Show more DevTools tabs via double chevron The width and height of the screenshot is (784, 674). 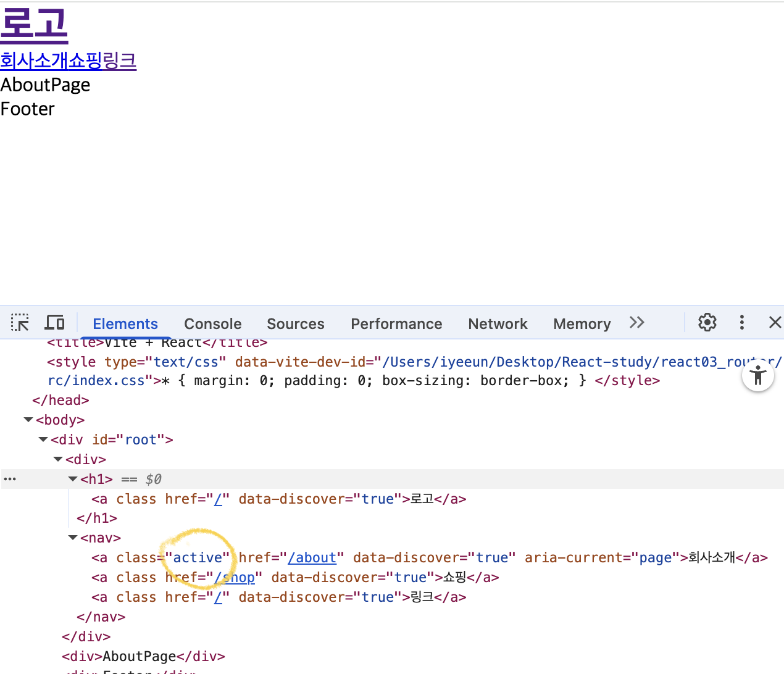tap(637, 322)
